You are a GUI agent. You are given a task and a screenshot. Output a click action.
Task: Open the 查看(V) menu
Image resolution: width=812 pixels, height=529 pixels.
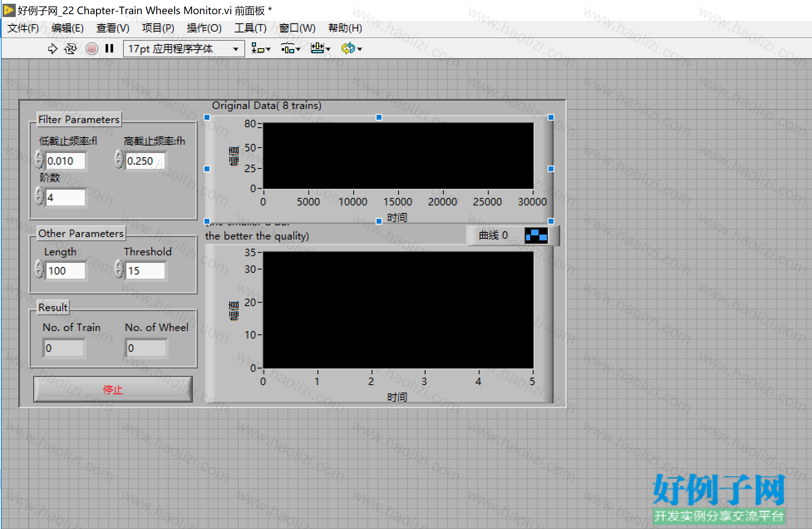(x=113, y=28)
